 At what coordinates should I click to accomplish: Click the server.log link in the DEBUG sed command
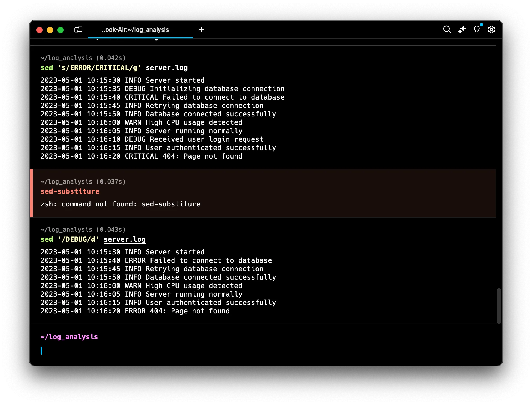point(124,240)
